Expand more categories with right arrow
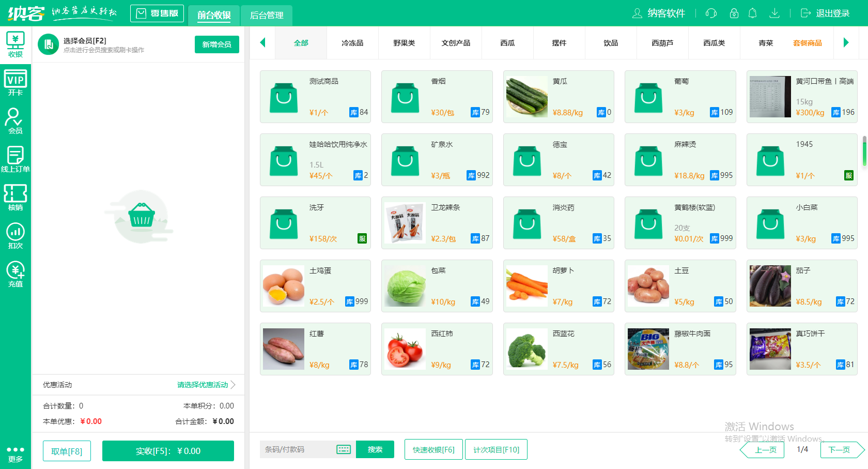This screenshot has height=469, width=868. click(846, 43)
